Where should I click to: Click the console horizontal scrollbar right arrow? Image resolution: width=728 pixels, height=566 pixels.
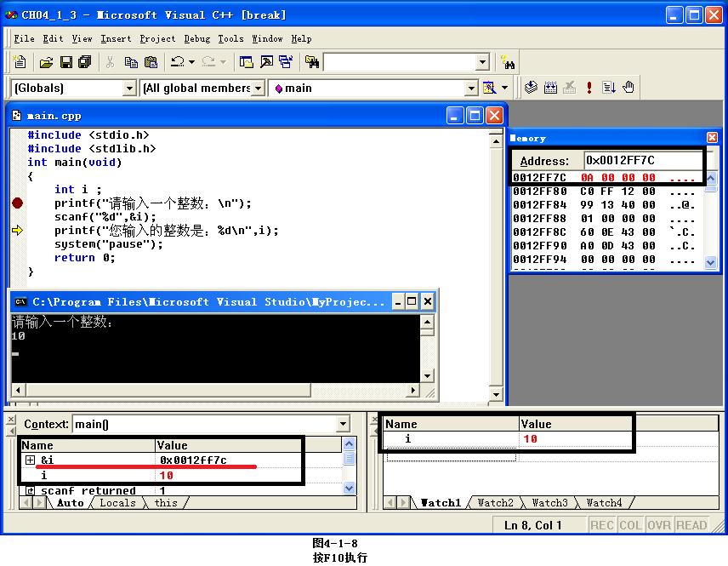412,390
